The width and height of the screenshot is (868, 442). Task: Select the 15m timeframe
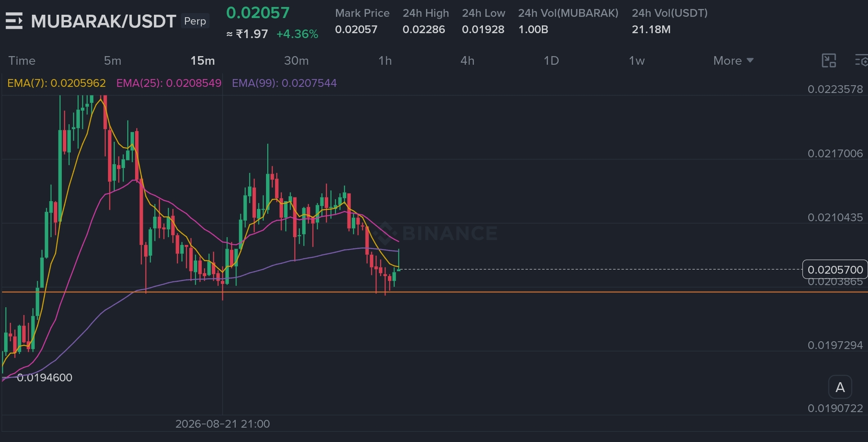click(203, 61)
